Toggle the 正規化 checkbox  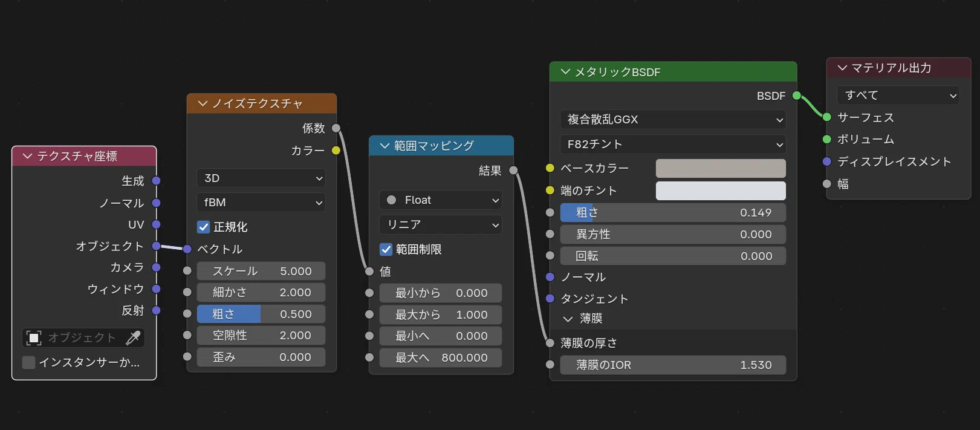204,227
